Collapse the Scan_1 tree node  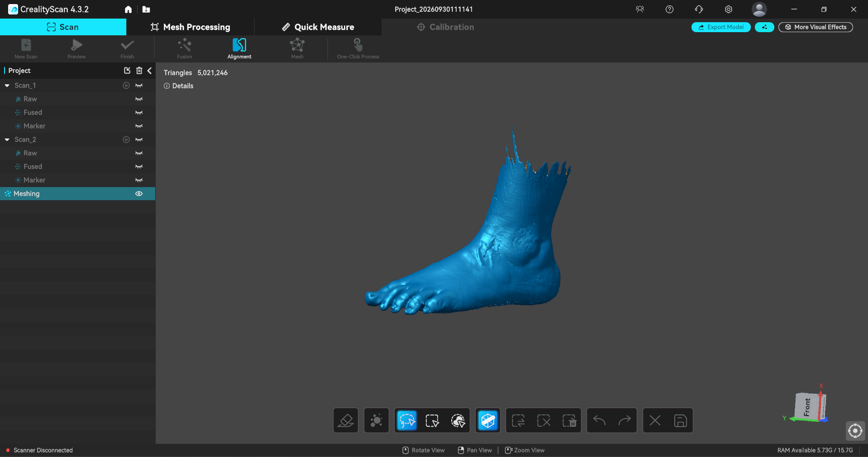coord(7,85)
